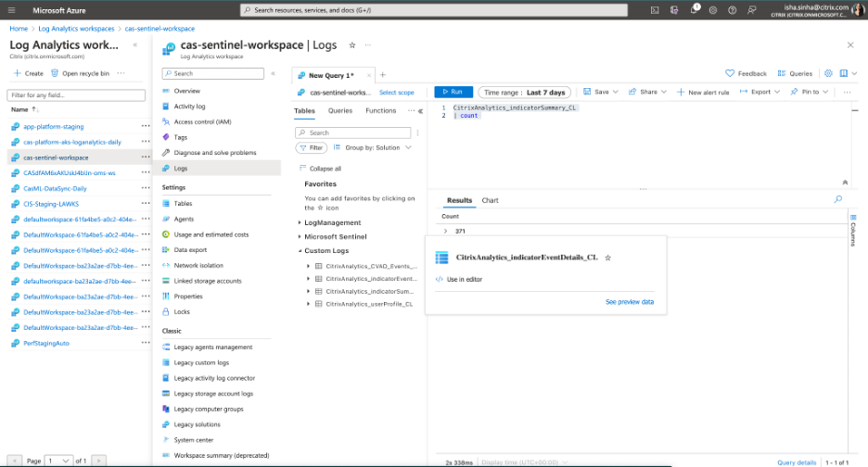Open the notifications bell
This screenshot has height=467, width=868.
pyautogui.click(x=694, y=10)
